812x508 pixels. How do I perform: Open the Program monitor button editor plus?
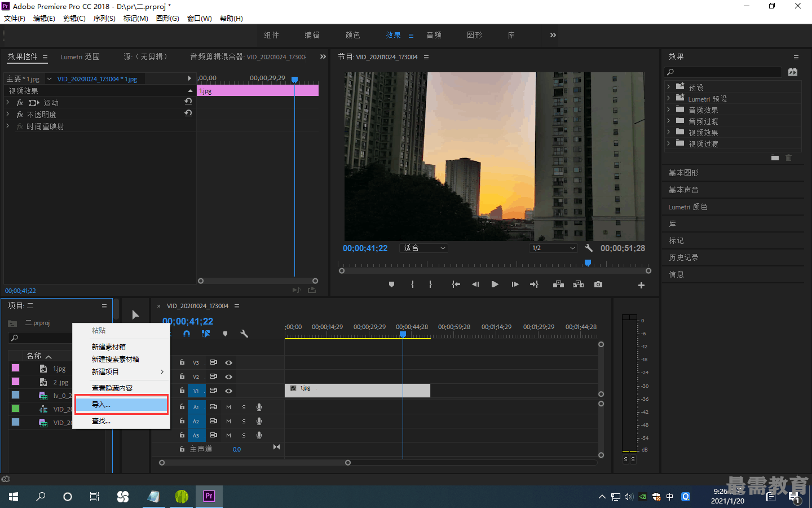click(641, 286)
